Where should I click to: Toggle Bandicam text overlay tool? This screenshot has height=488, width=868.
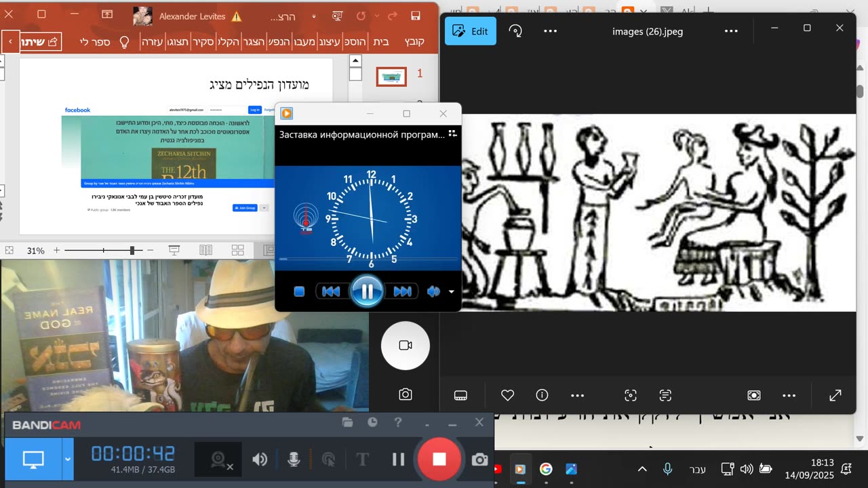pyautogui.click(x=362, y=460)
